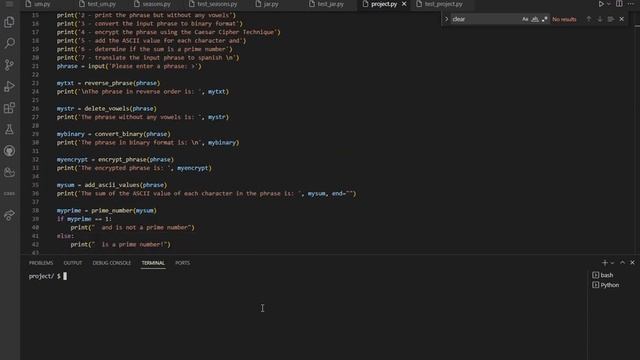Open the Testing beaker view
The height and width of the screenshot is (360, 640).
click(x=9, y=129)
